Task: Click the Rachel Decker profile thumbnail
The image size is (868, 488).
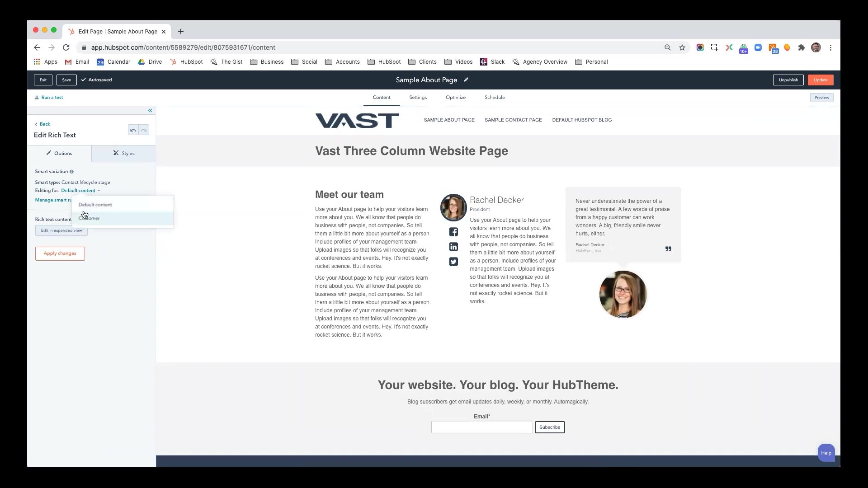Action: (453, 207)
